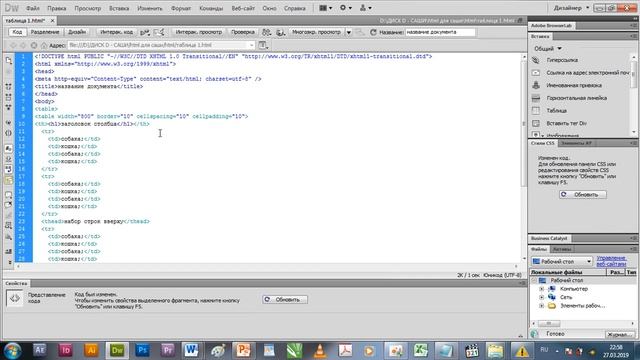Viewport: 640px width, 360px height.
Task: Open the Команды menu
Action: coord(211,8)
